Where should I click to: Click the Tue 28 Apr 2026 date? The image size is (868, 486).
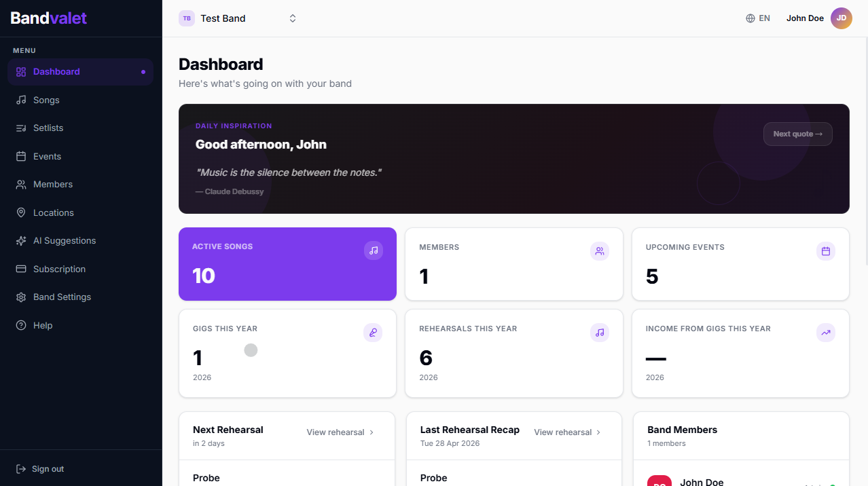pyautogui.click(x=450, y=443)
